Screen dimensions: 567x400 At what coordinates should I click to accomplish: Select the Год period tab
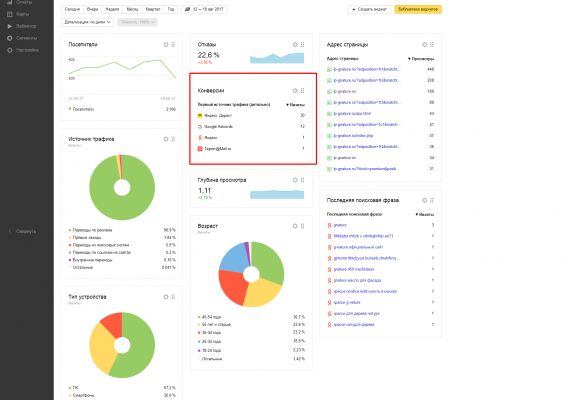point(171,9)
